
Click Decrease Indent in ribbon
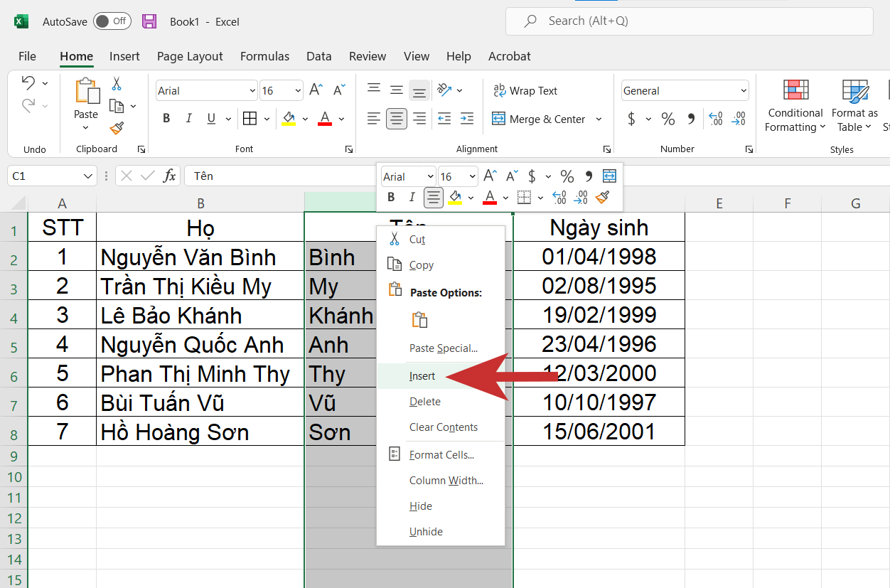coord(444,119)
